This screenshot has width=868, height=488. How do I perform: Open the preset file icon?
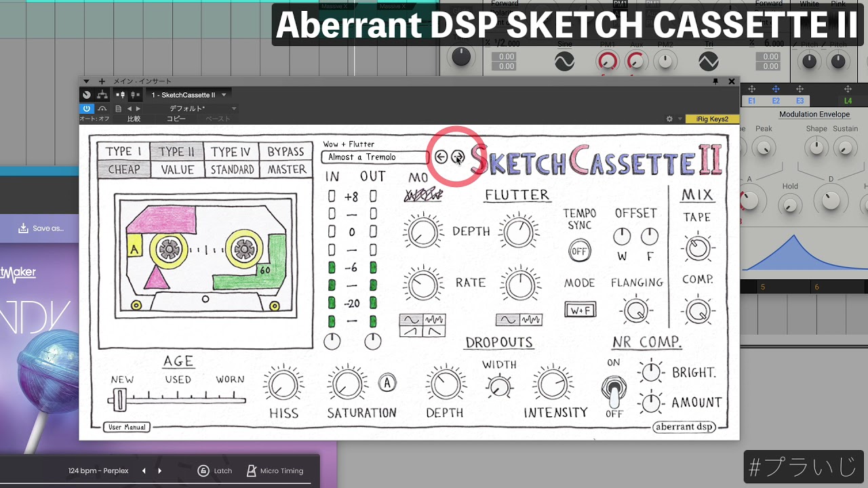pos(118,108)
